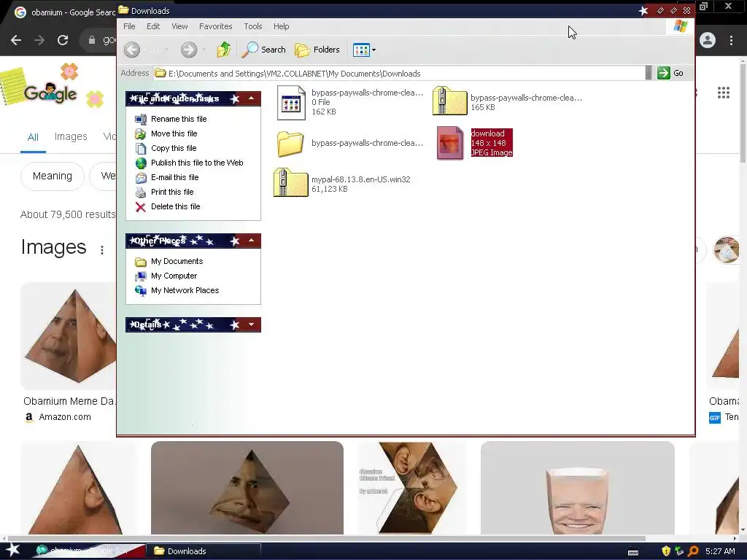The width and height of the screenshot is (747, 560).
Task: Open the Biden cup image result
Action: tap(578, 488)
